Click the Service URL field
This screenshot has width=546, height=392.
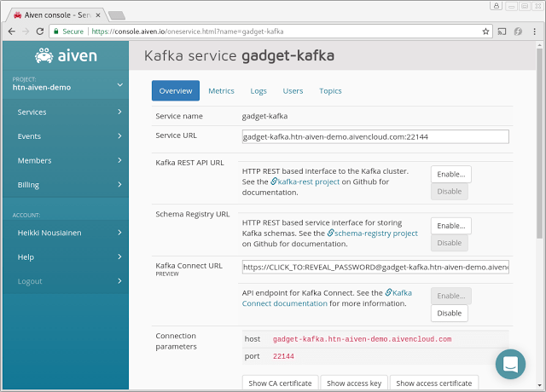pyautogui.click(x=375, y=136)
